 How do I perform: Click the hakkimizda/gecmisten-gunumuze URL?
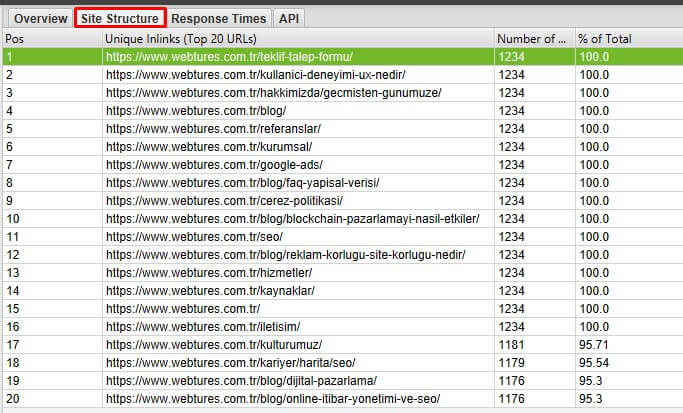tap(274, 93)
